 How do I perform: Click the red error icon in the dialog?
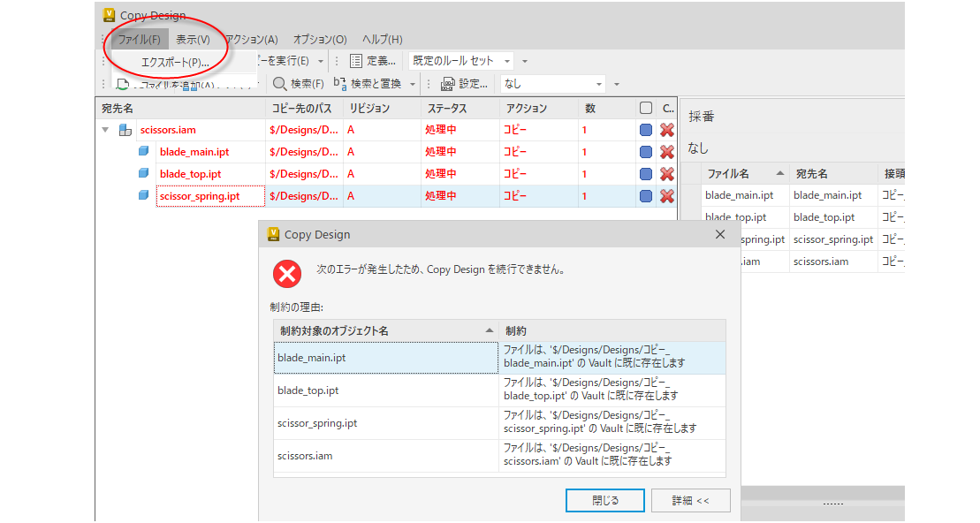[x=287, y=274]
